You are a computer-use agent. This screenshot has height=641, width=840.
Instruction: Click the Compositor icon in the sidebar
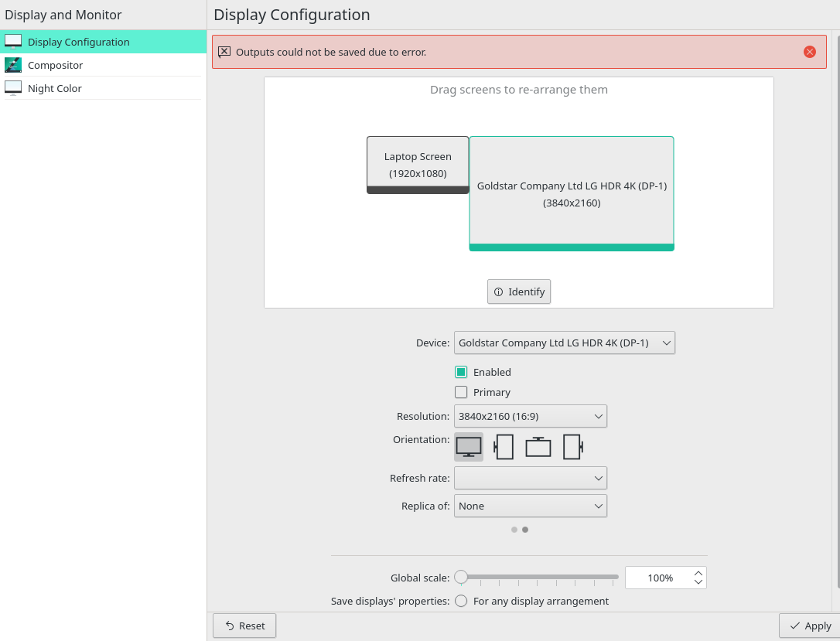click(13, 65)
